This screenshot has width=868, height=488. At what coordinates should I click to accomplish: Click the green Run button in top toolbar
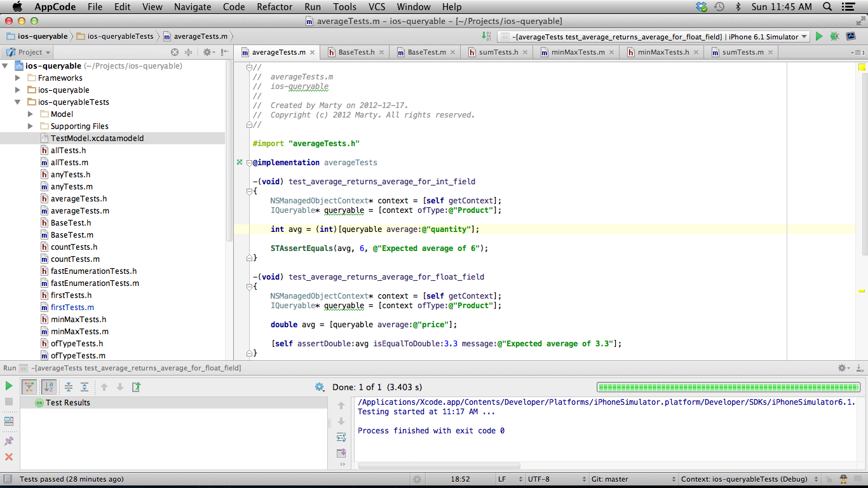click(x=819, y=37)
